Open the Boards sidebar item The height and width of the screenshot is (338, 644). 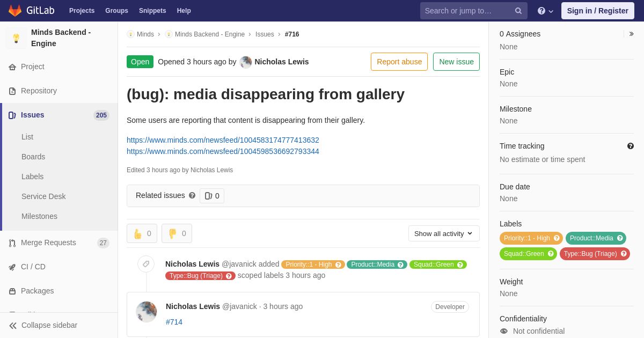pos(33,157)
